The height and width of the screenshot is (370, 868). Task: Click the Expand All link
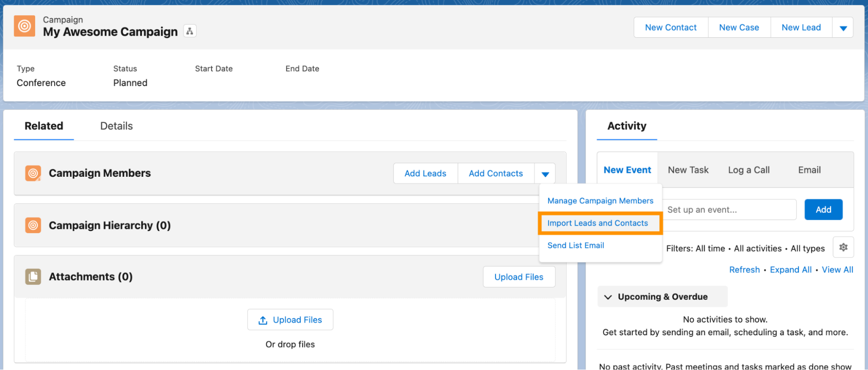(790, 270)
